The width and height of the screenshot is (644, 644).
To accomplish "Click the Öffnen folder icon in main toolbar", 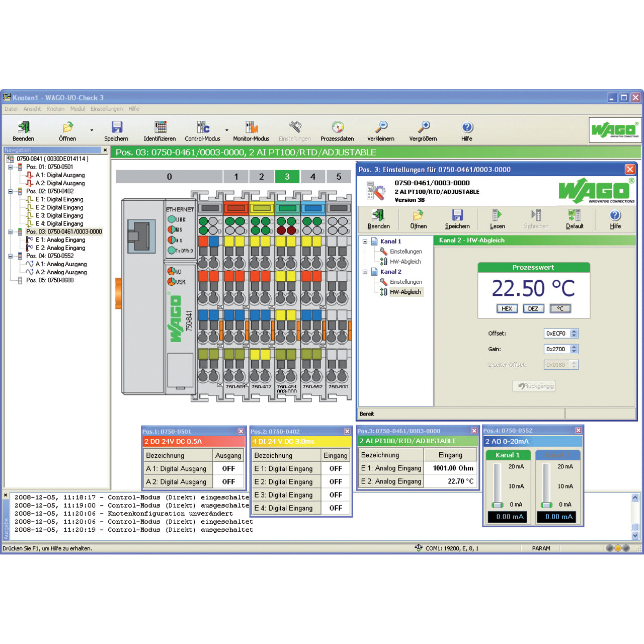I will tap(67, 127).
